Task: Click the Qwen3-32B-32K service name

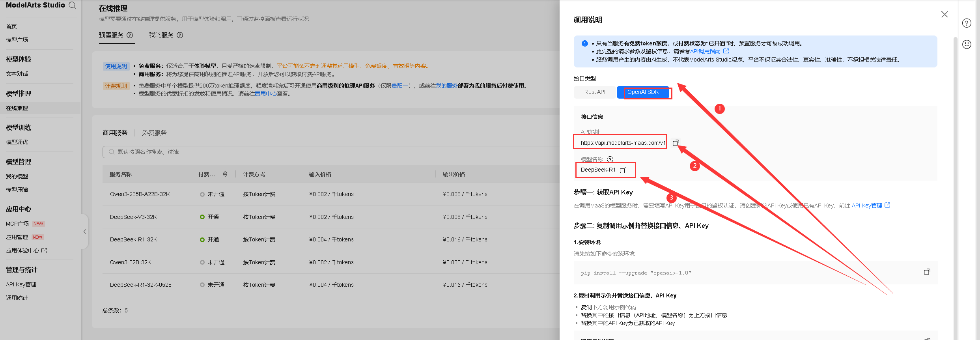Action: pyautogui.click(x=131, y=262)
